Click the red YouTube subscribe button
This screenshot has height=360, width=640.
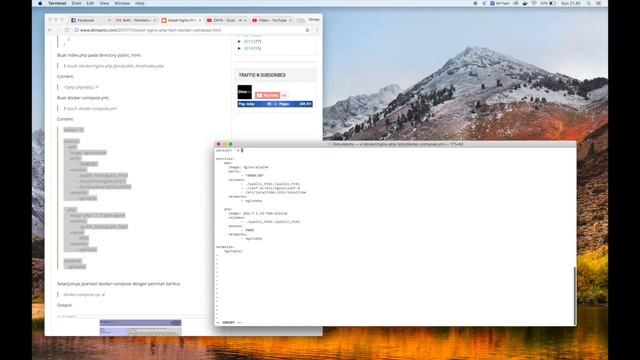(x=267, y=95)
